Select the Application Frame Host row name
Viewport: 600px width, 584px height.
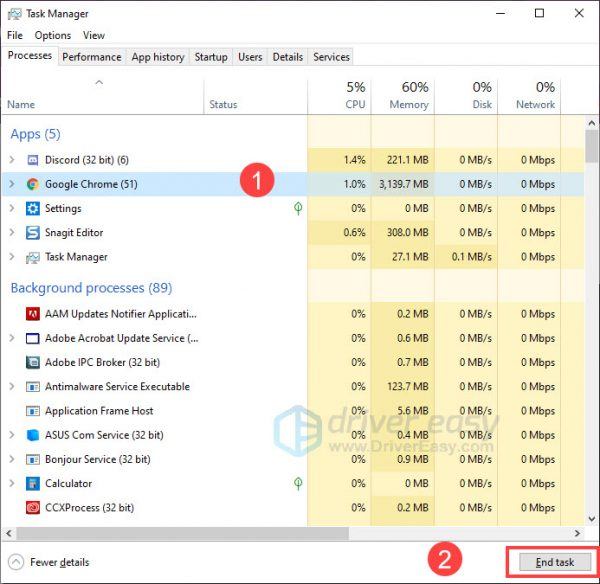99,411
